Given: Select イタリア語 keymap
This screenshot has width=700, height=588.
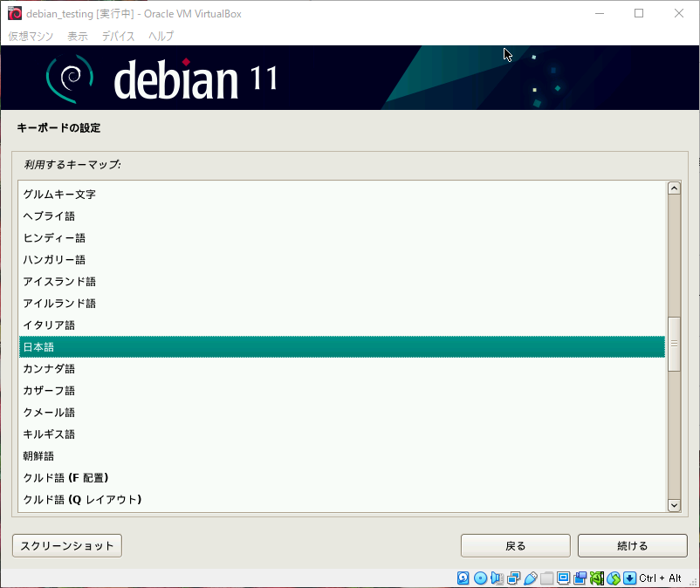Looking at the screenshot, I should point(342,325).
